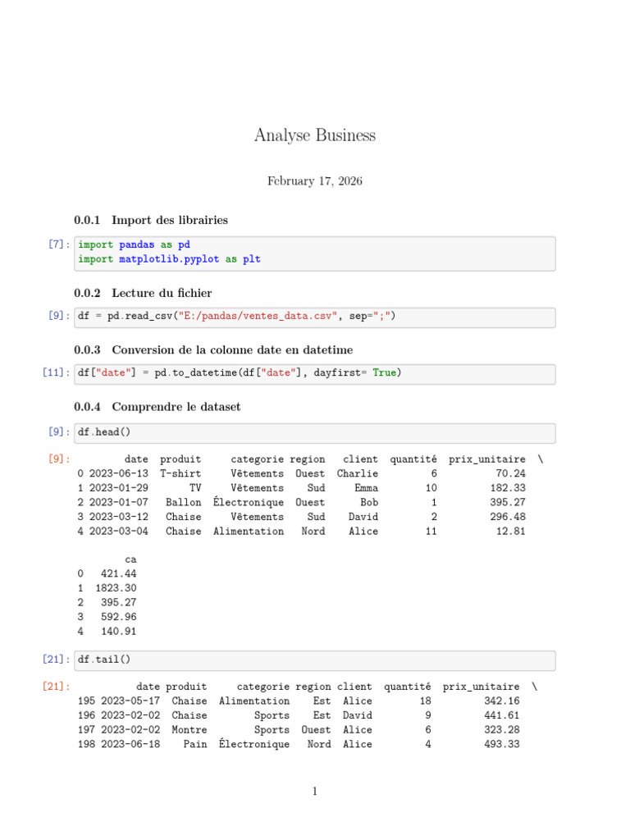
Task: Click the date 'February 17, 2026'
Action: [315, 181]
